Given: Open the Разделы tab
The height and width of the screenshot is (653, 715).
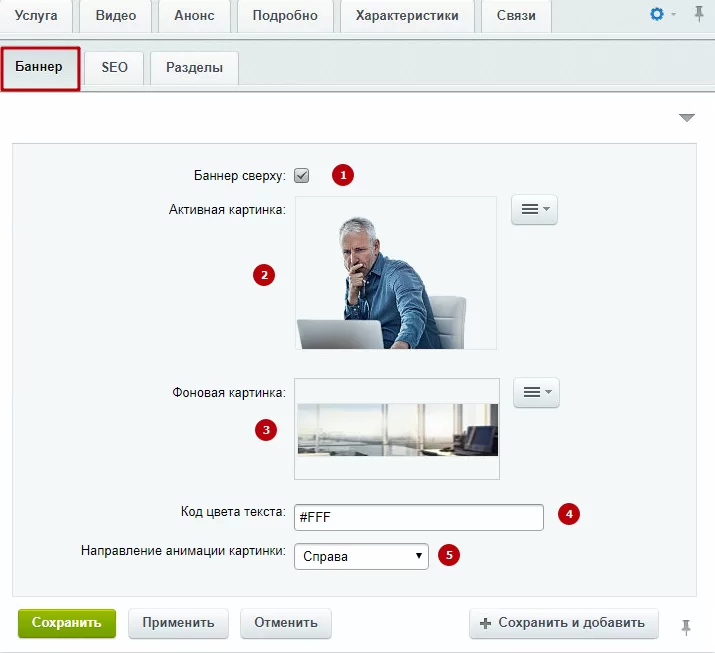Looking at the screenshot, I should [x=194, y=67].
